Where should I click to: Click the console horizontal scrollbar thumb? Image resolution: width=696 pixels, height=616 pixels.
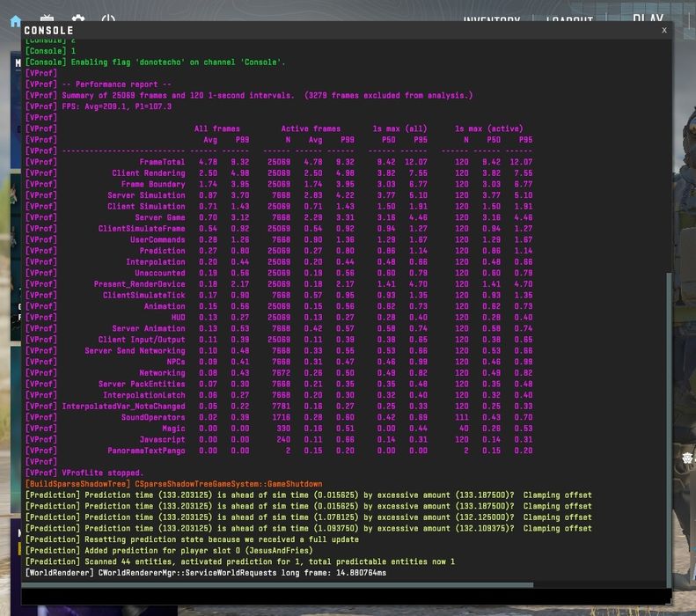point(277,585)
